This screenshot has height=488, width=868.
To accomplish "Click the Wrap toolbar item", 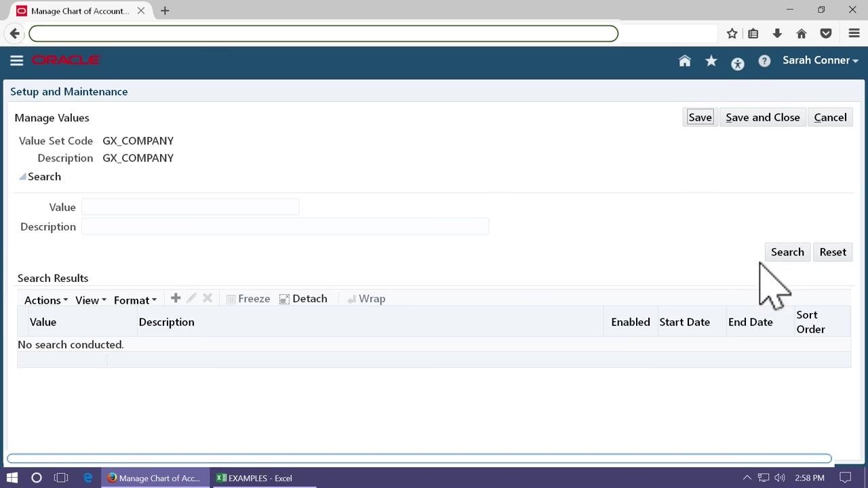I will 366,299.
